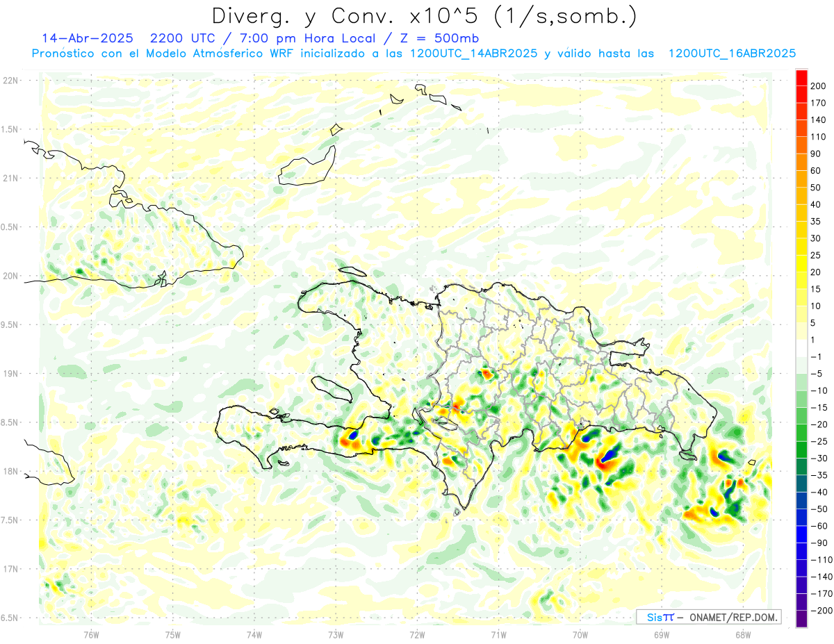Click the '69W' longitude label
The width and height of the screenshot is (834, 644).
click(x=661, y=634)
